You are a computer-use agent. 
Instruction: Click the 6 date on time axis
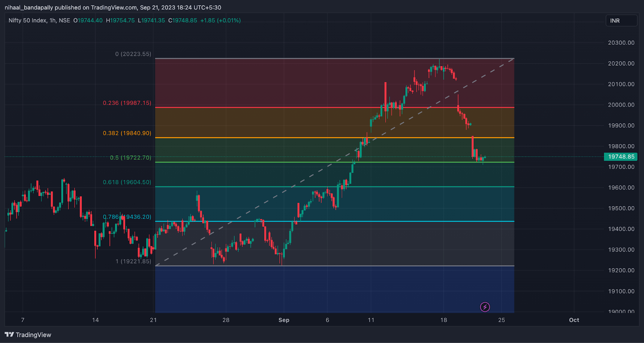click(327, 320)
